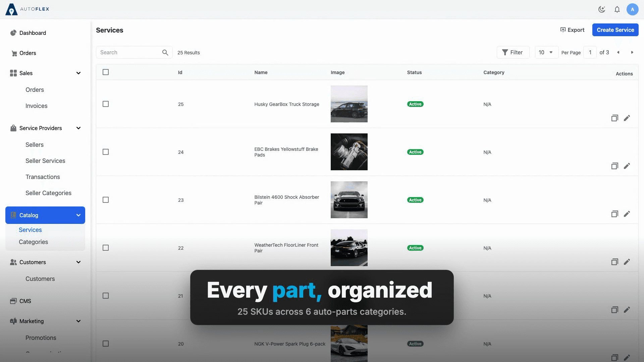The image size is (644, 362).
Task: Go to previous page arrow
Action: tap(618, 53)
